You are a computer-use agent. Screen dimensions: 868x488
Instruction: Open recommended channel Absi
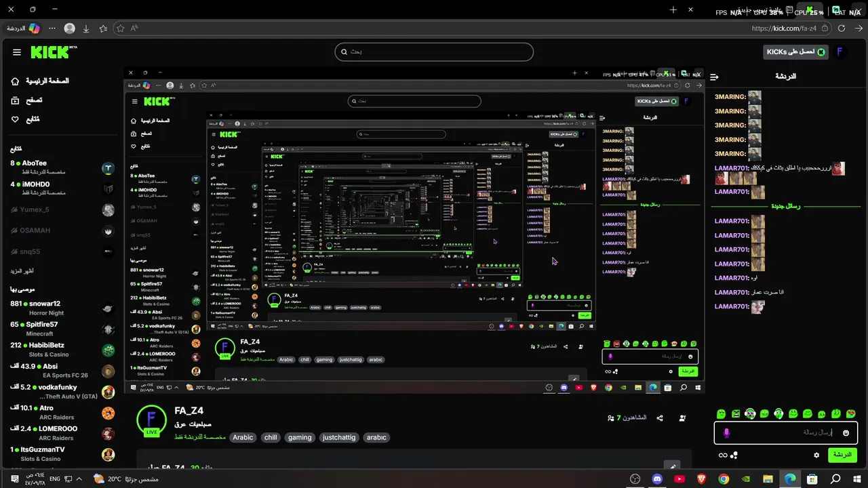(x=62, y=371)
